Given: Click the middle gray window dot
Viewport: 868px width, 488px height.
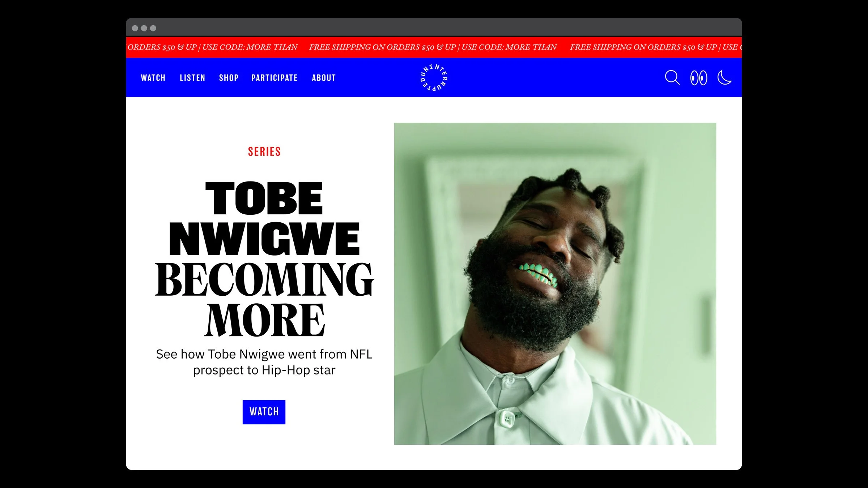Looking at the screenshot, I should click(x=144, y=28).
